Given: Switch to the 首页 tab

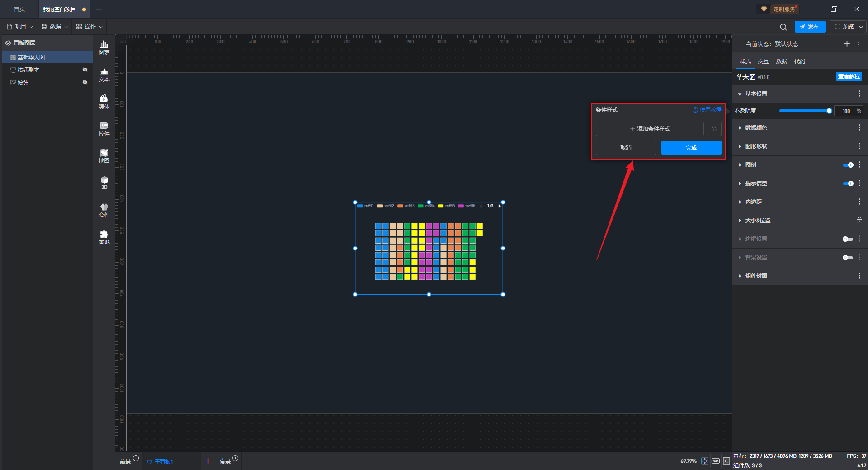Looking at the screenshot, I should (x=19, y=9).
